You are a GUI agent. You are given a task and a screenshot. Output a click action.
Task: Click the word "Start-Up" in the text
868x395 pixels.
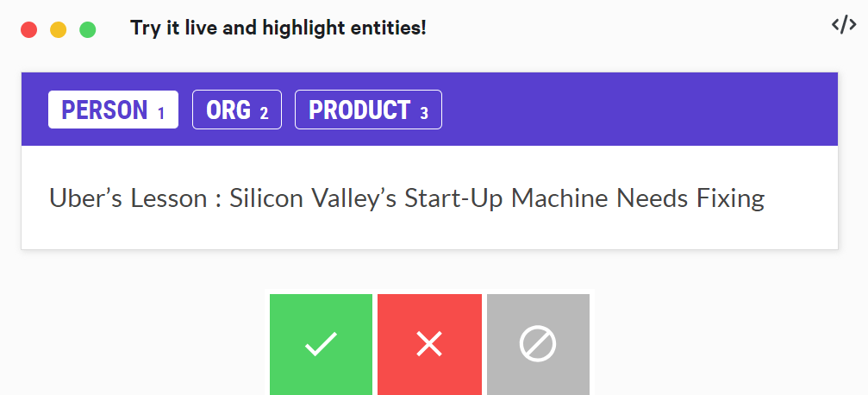point(454,198)
